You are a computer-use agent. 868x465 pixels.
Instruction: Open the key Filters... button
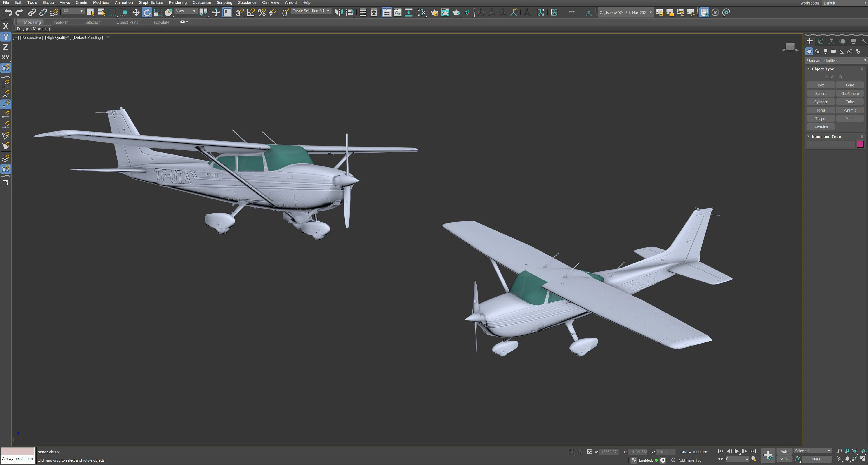816,459
